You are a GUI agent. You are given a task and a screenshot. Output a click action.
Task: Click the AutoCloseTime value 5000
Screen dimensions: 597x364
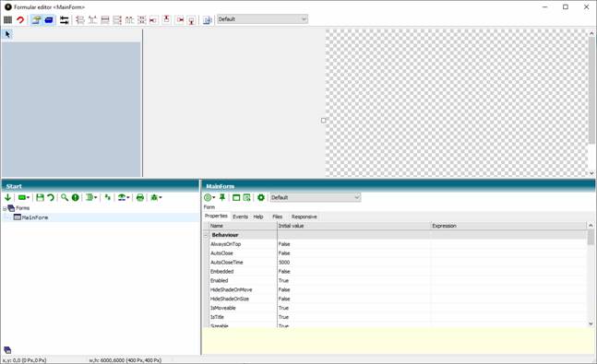[284, 263]
